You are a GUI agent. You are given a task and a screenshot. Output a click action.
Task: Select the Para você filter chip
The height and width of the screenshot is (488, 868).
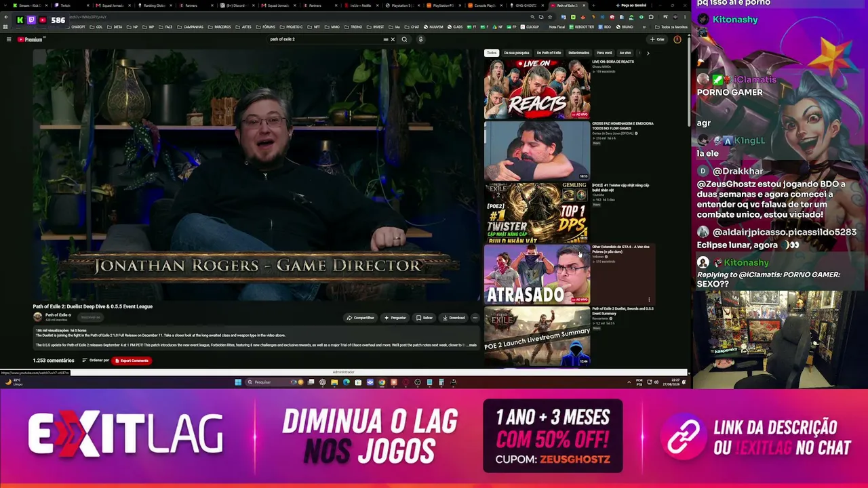click(x=604, y=53)
